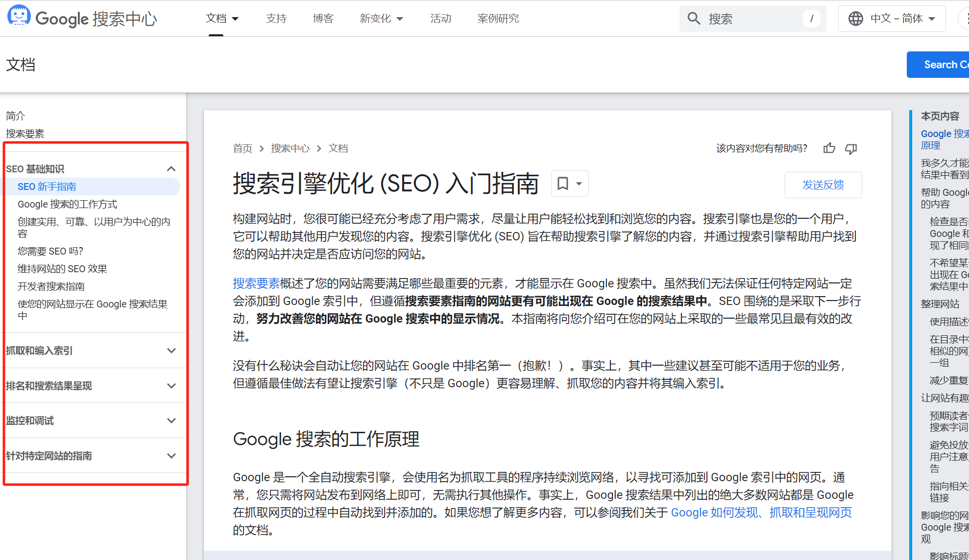Click the globe language icon
The height and width of the screenshot is (560, 969).
855,19
